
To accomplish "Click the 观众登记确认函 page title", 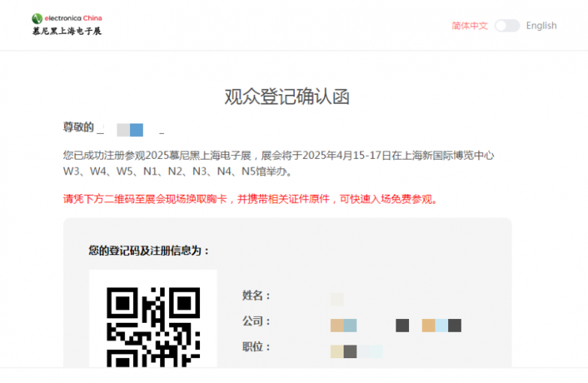I will point(287,96).
